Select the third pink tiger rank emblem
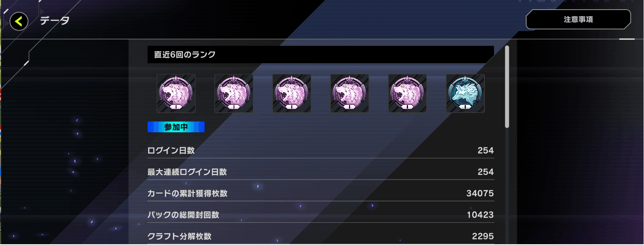Screen dimensions: 644x245 tap(292, 93)
